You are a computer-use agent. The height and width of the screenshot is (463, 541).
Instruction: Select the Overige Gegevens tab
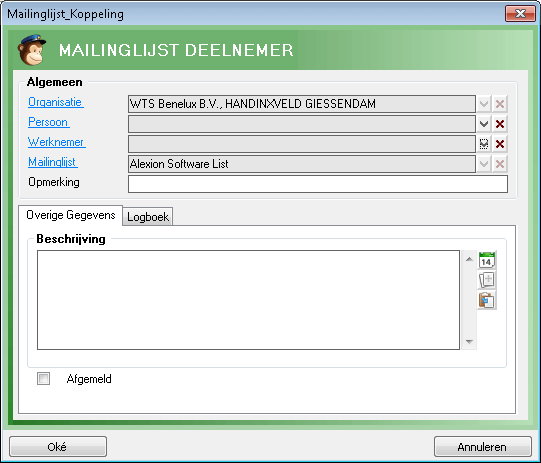[71, 215]
